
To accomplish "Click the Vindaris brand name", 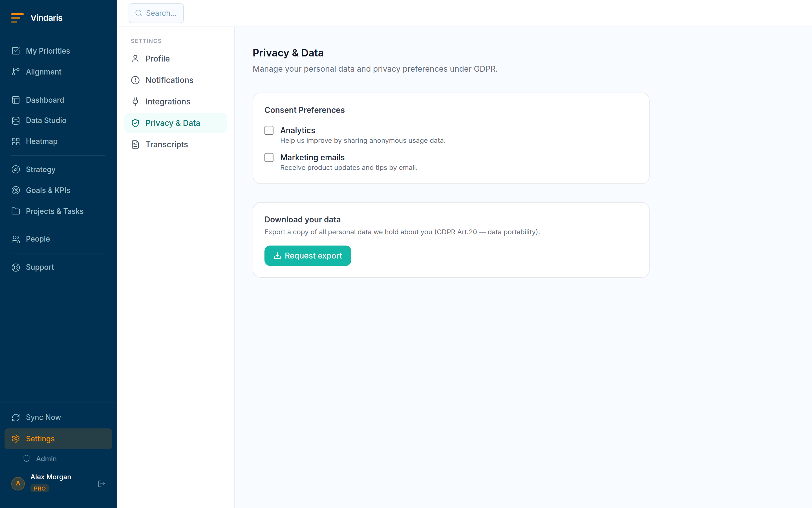I will (46, 18).
